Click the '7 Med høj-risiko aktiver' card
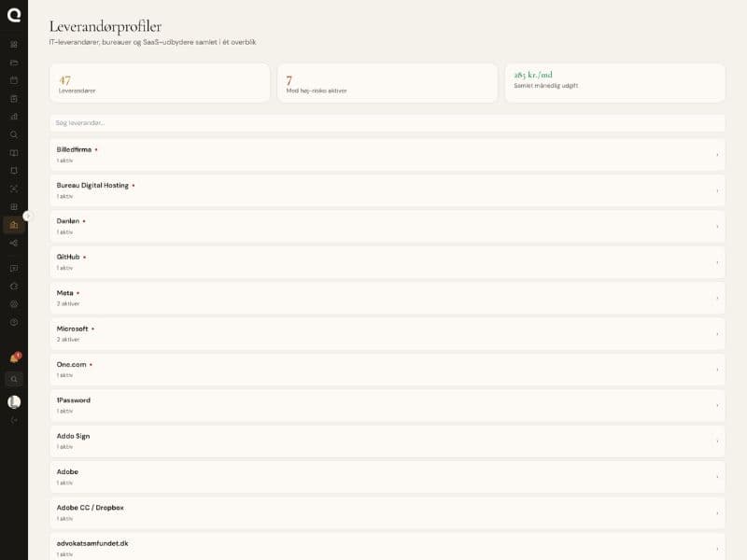The image size is (747, 560). 388,83
